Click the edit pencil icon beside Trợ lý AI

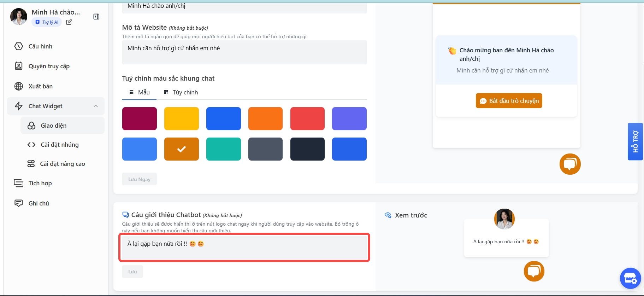[x=69, y=22]
